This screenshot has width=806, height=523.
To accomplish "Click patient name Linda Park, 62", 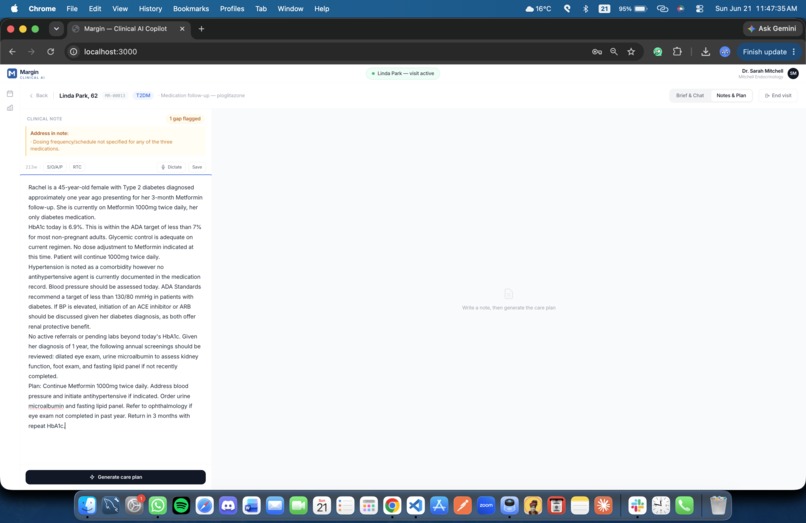I will [78, 96].
